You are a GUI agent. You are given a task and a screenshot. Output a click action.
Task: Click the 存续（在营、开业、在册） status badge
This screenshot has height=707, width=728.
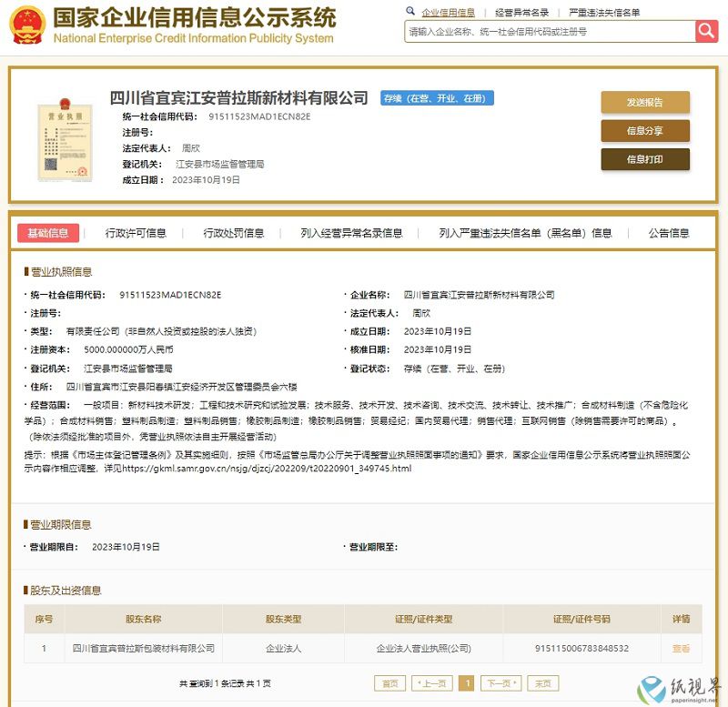pyautogui.click(x=437, y=98)
